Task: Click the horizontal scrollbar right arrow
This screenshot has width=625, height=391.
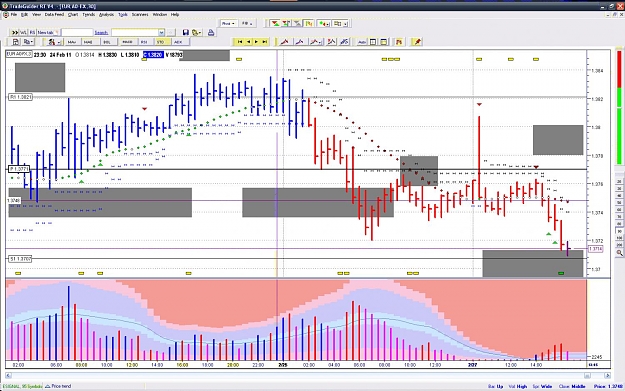Action: (607, 375)
